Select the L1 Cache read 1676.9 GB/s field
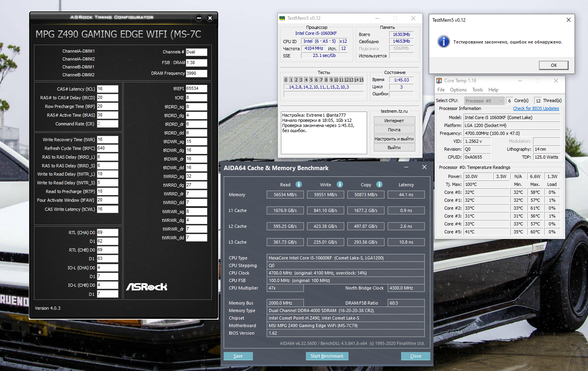The height and width of the screenshot is (371, 588). 285,210
